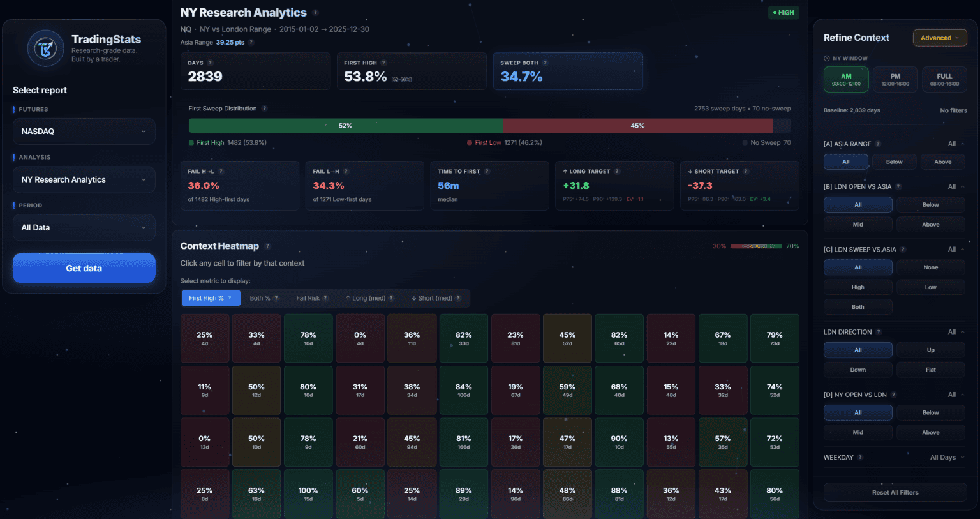The height and width of the screenshot is (519, 980).
Task: Click the Reset All Filters button
Action: [x=895, y=492]
